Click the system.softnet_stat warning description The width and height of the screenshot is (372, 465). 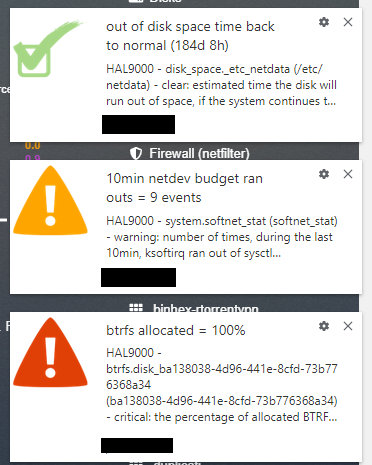222,237
